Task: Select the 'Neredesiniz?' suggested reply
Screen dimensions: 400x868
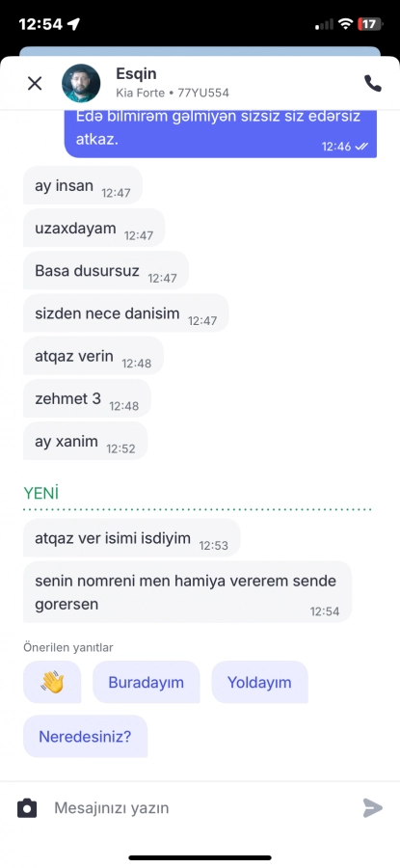Action: pyautogui.click(x=85, y=736)
